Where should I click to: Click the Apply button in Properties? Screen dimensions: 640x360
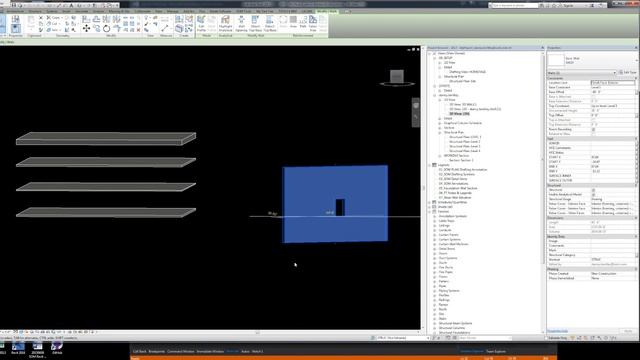point(628,331)
